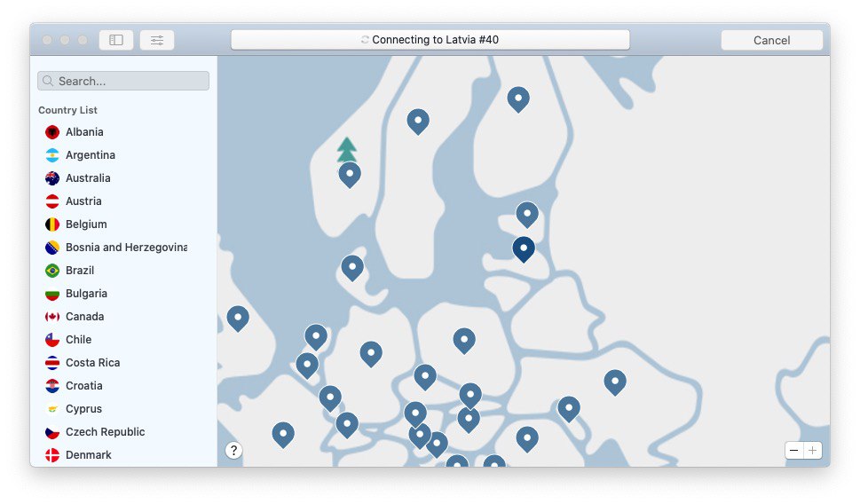Select the Germany map pin

tap(371, 354)
